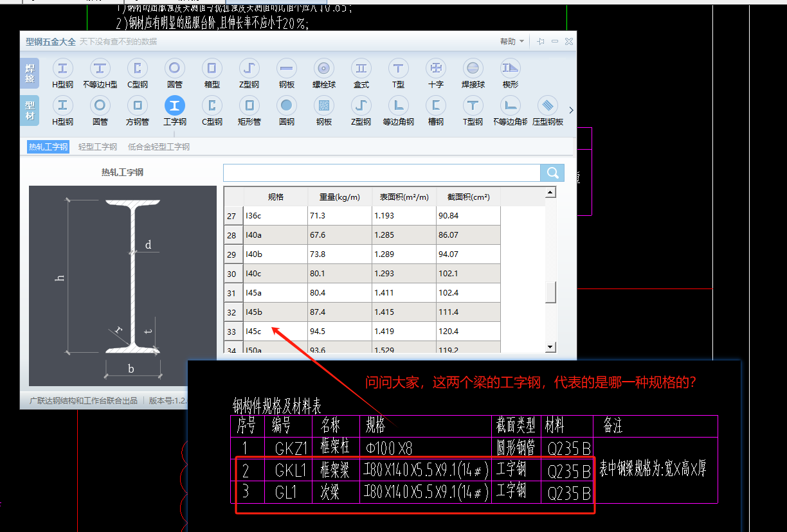Open 热轧工字钢 sub-tab

(x=48, y=147)
